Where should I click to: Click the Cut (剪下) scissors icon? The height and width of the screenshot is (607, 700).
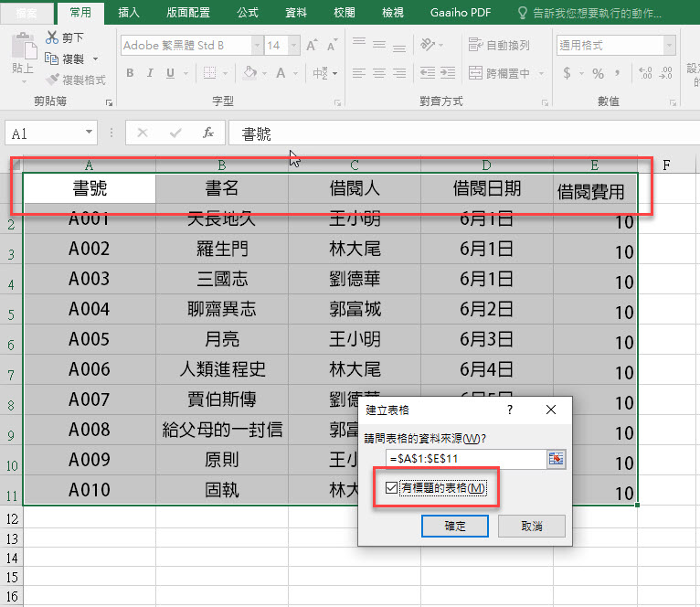coord(52,37)
